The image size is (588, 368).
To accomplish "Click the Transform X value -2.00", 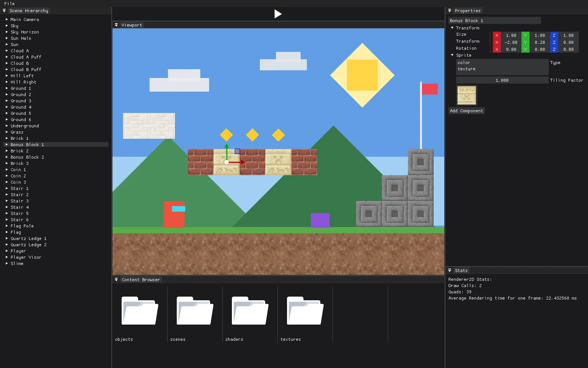I will (511, 42).
